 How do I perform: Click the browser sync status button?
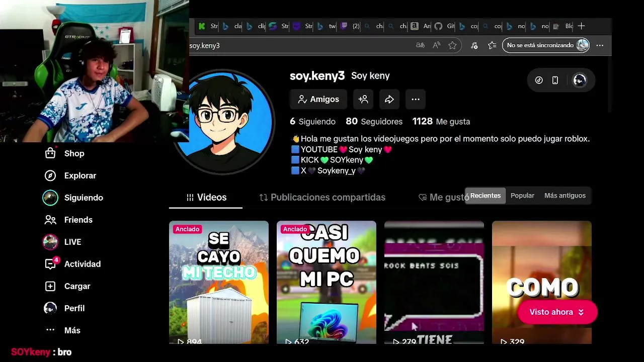[545, 45]
